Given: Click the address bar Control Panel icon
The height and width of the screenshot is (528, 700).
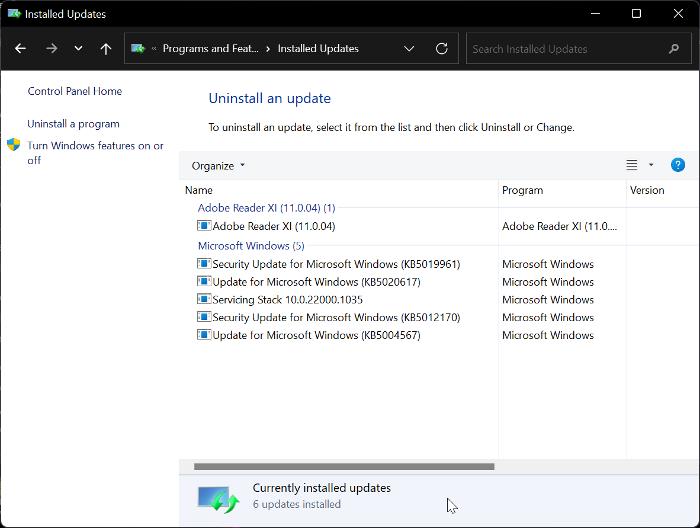Looking at the screenshot, I should tap(138, 48).
